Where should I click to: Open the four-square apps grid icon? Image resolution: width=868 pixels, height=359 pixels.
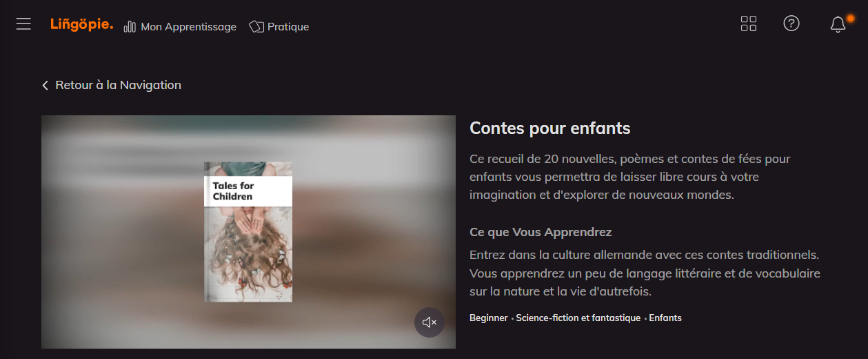[x=749, y=24]
